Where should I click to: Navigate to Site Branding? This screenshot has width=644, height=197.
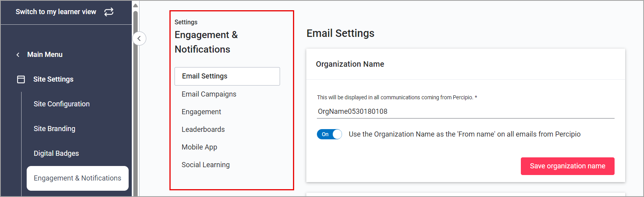tap(55, 129)
